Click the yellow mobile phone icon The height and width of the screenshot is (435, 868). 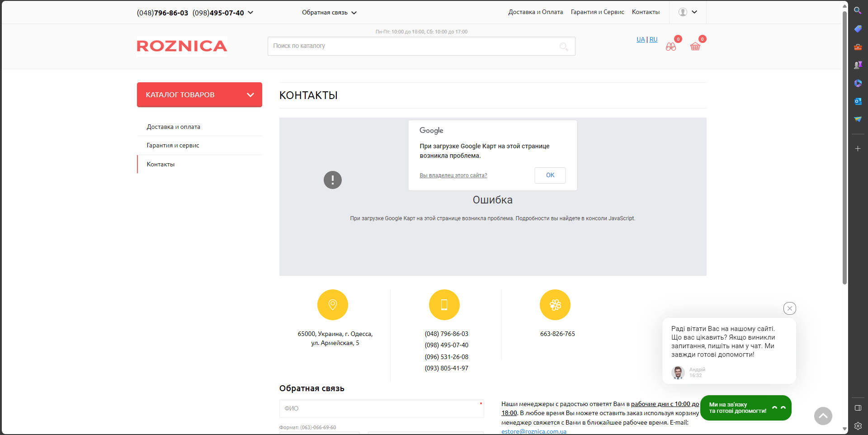[444, 305]
